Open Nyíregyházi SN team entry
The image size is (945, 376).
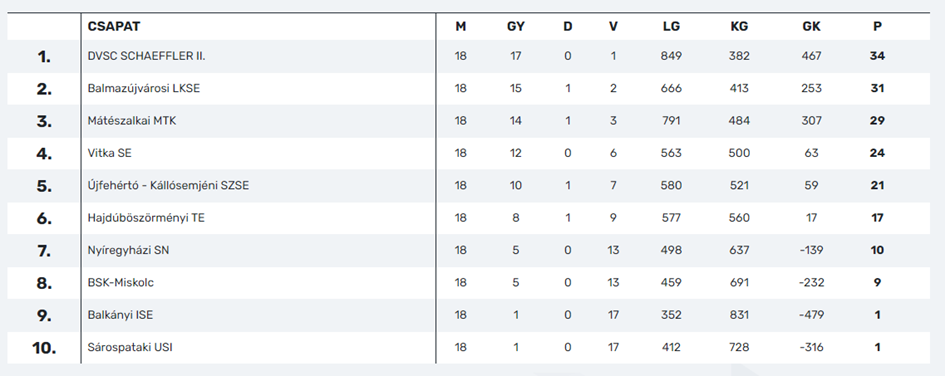click(x=128, y=251)
